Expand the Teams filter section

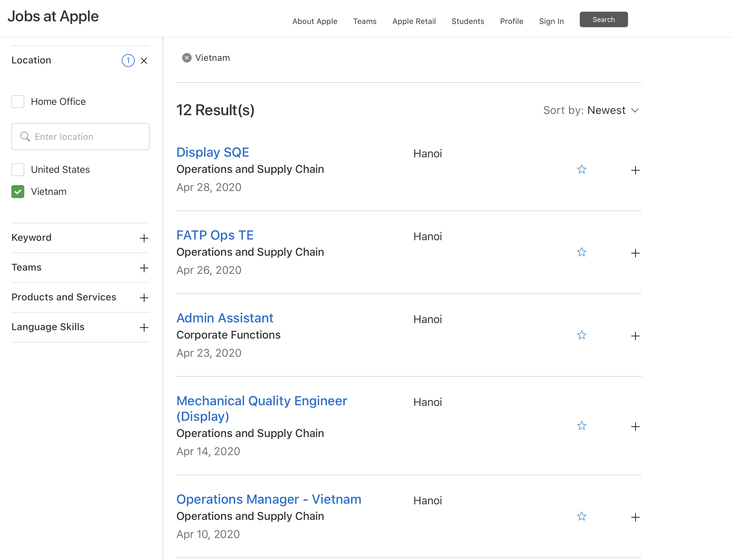click(144, 268)
